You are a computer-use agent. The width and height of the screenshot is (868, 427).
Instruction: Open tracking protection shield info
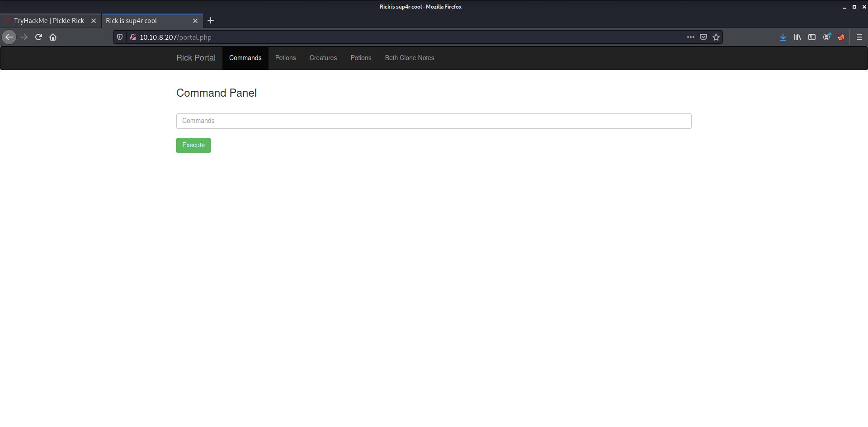click(120, 37)
